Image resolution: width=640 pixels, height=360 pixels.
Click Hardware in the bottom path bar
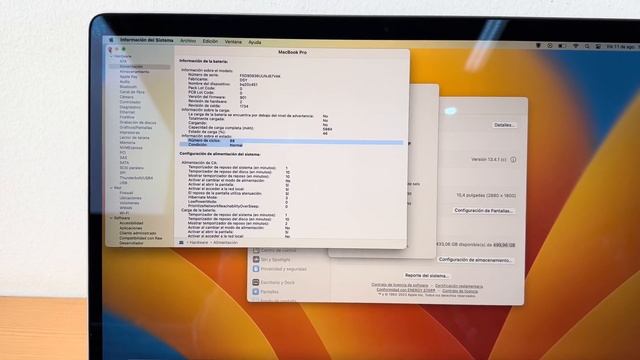coord(199,242)
